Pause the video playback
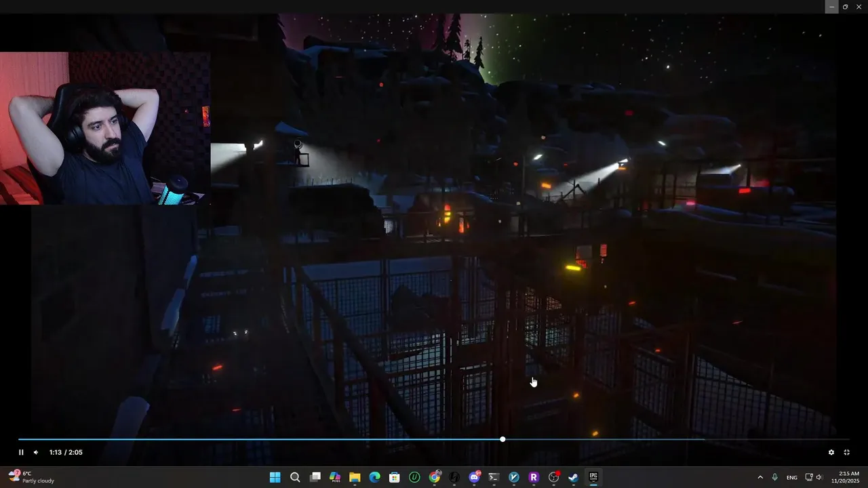The image size is (868, 488). pos(21,452)
